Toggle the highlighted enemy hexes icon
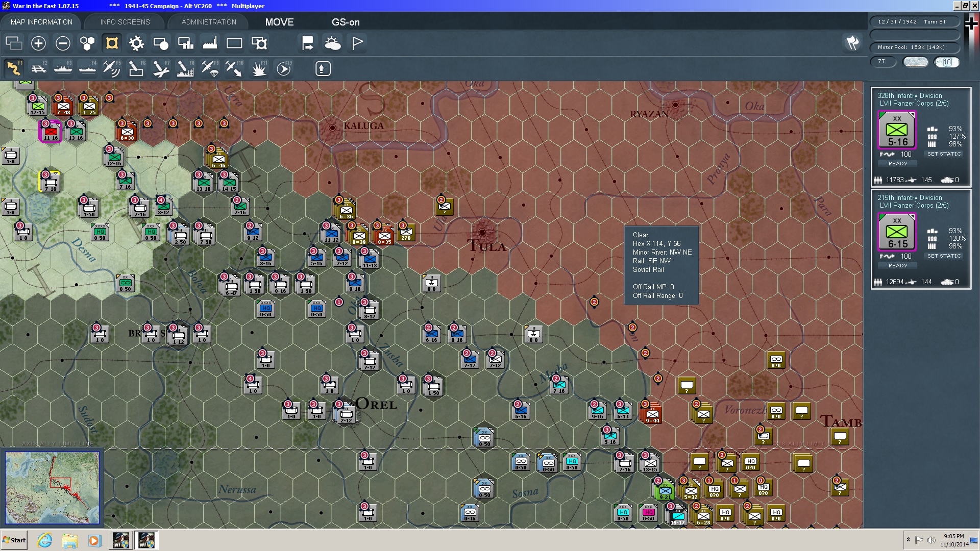 coord(112,43)
